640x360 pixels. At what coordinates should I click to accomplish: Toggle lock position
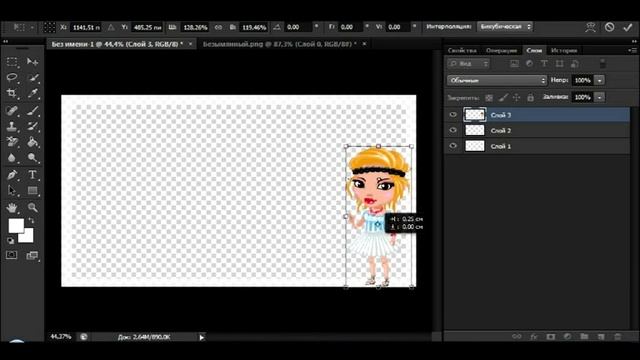517,98
